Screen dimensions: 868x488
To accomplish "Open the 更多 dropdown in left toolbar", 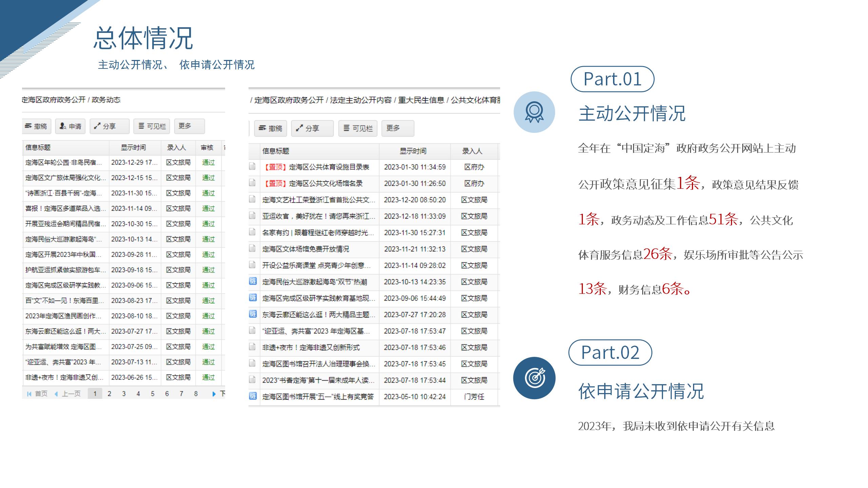I will pos(189,126).
